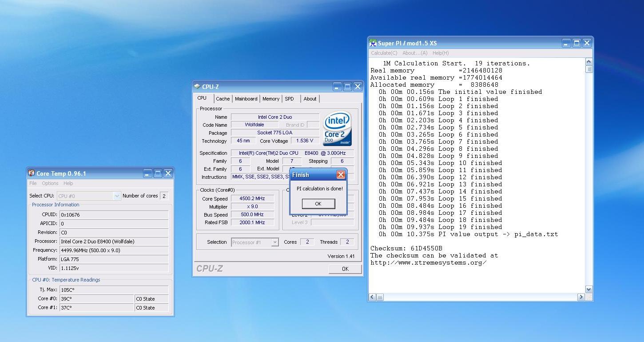Click the Number of cores value field
This screenshot has height=342, width=644.
[164, 196]
